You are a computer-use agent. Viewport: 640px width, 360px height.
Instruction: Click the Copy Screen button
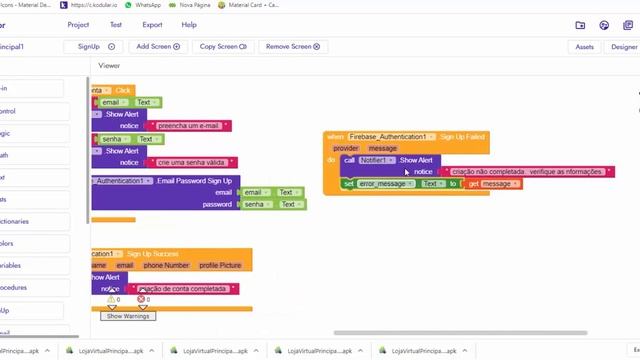click(223, 47)
